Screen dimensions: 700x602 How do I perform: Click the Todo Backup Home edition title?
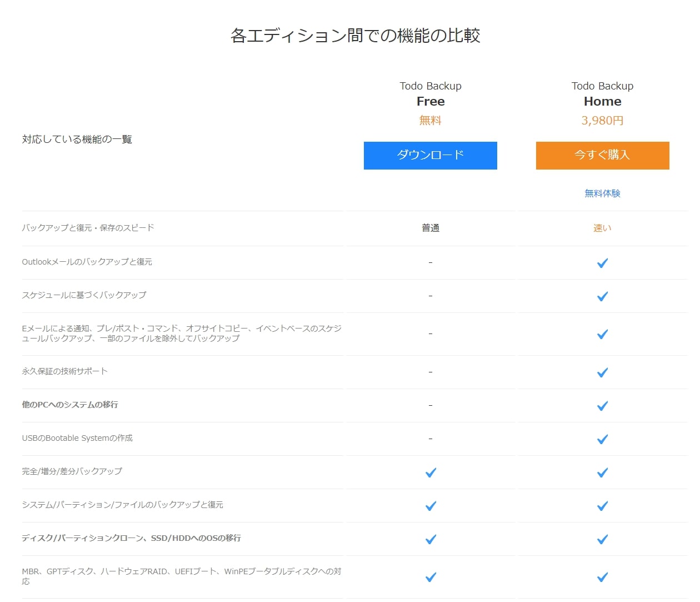tap(602, 94)
